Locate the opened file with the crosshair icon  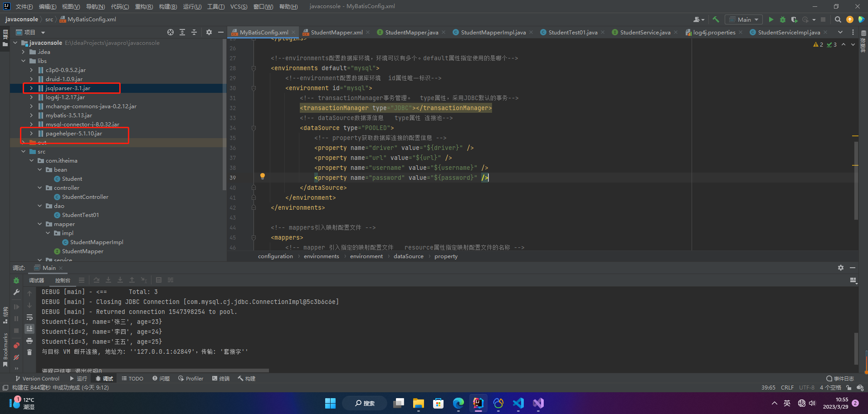171,32
